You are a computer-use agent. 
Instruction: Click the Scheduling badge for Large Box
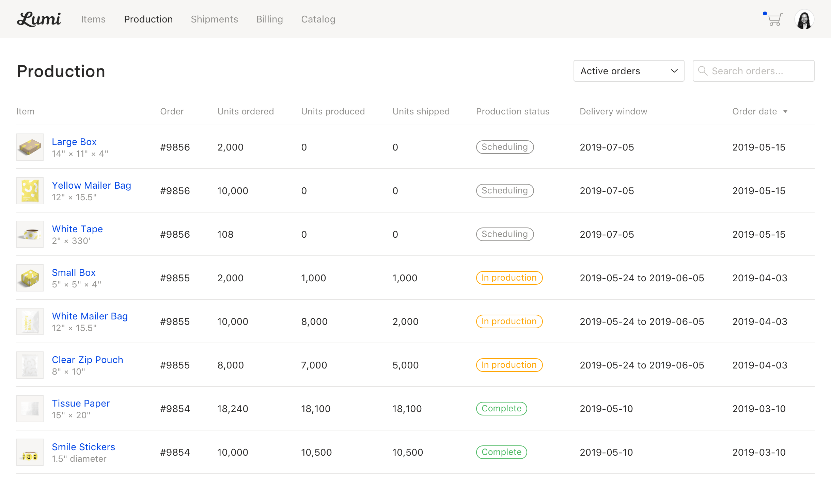[x=505, y=147]
